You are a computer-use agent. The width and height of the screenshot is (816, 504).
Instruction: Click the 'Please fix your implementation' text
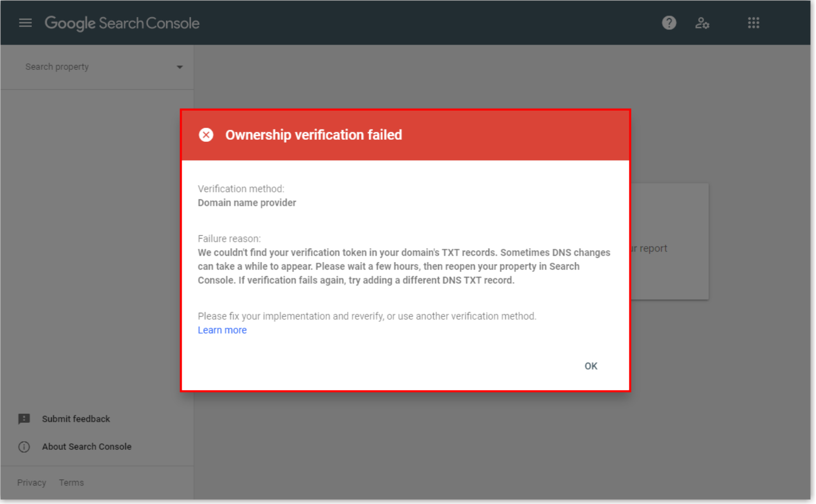coord(367,316)
